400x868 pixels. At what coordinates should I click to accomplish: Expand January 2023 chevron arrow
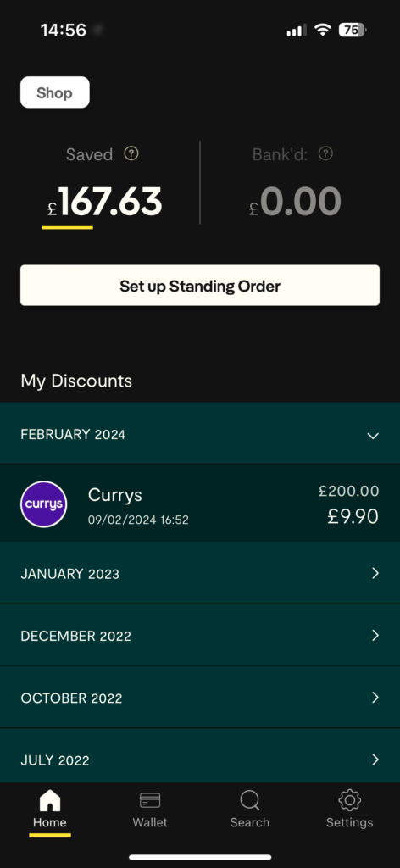pos(375,573)
